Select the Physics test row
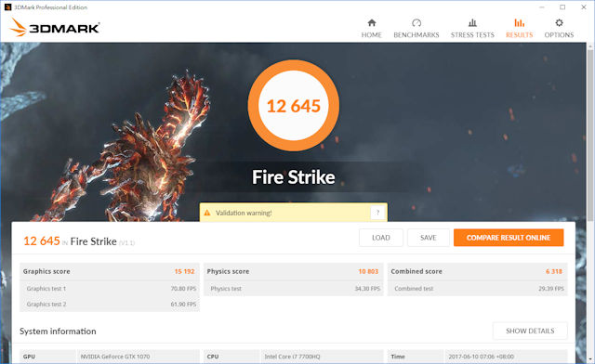Screen dimensions: 595x364 pyautogui.click(x=294, y=289)
